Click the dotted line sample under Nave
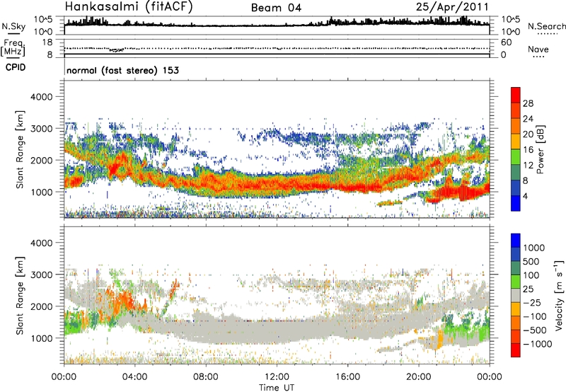This screenshot has height=392, width=566. (x=538, y=57)
